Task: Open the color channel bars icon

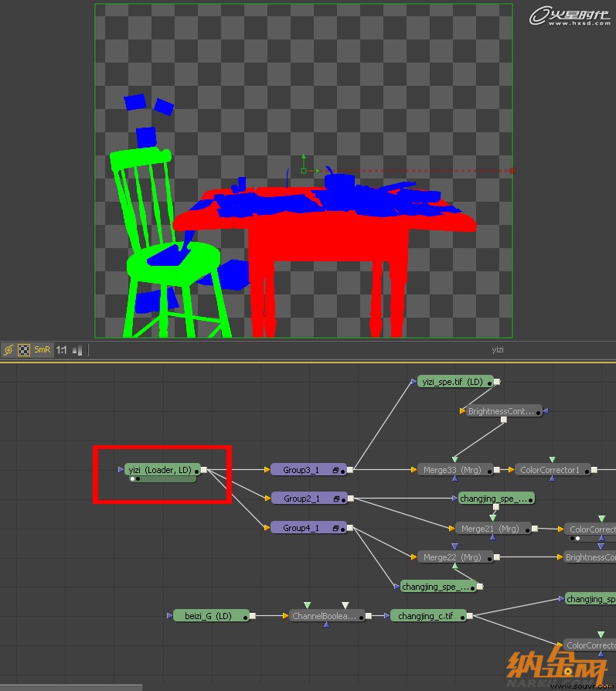Action: coord(77,350)
